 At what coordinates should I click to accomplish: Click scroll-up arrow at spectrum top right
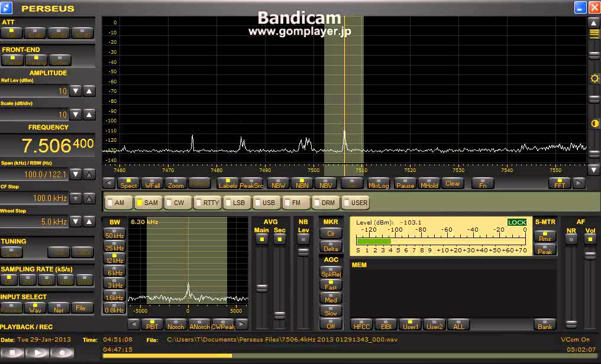pyautogui.click(x=594, y=22)
